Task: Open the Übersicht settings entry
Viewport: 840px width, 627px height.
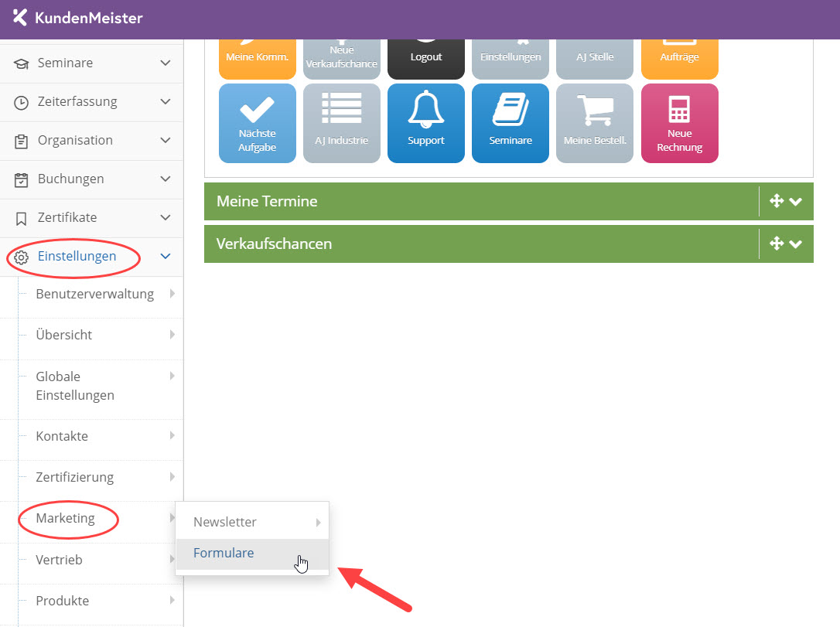Action: [x=63, y=335]
